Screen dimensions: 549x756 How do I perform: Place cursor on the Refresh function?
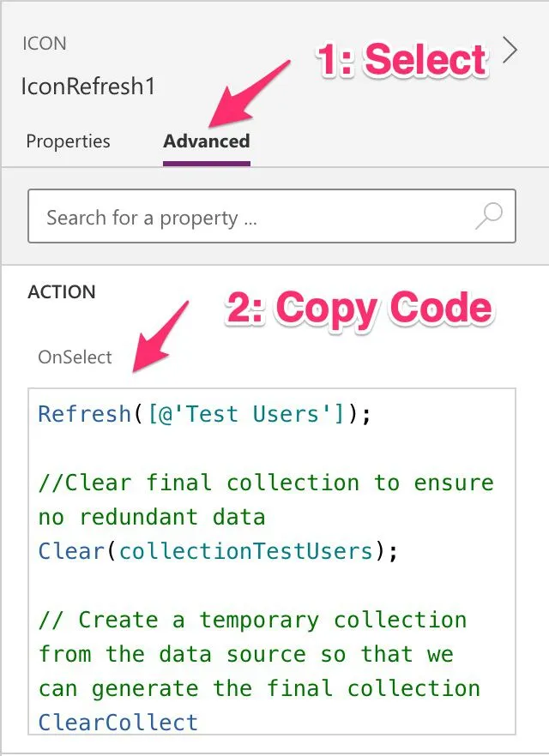coord(84,414)
